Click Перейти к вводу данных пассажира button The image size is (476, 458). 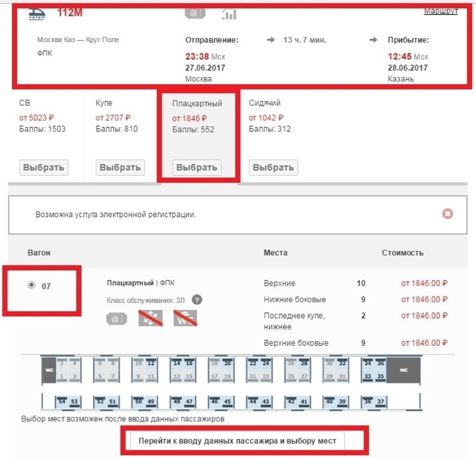point(237,441)
